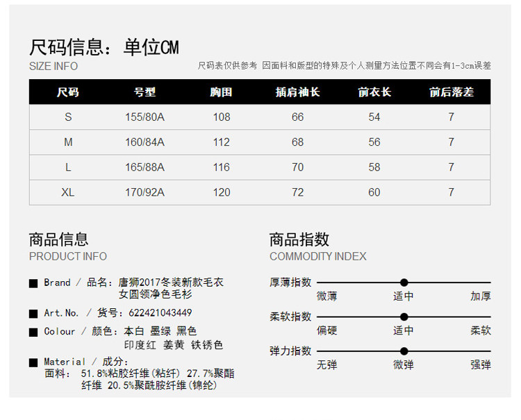The height and width of the screenshot is (420, 521).
Task: Click the 偏硬 scale label
Action: click(x=327, y=330)
